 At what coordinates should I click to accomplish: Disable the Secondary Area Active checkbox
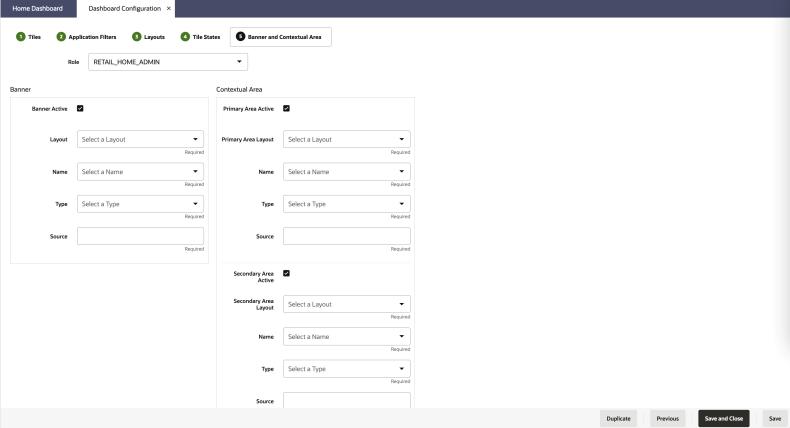pos(286,273)
